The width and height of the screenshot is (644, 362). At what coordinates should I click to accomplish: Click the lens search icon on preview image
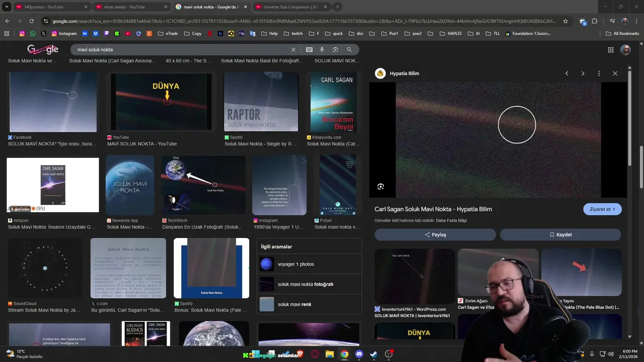pos(380,187)
